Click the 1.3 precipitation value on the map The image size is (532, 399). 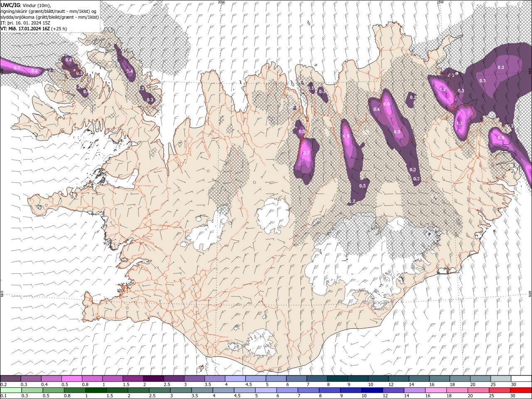(x=459, y=123)
